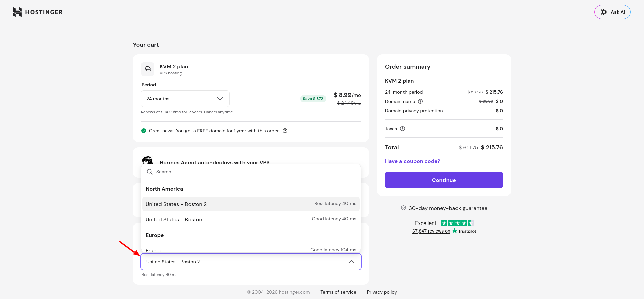The image size is (644, 299).
Task: Click the Hostinger logo
Action: (x=38, y=12)
